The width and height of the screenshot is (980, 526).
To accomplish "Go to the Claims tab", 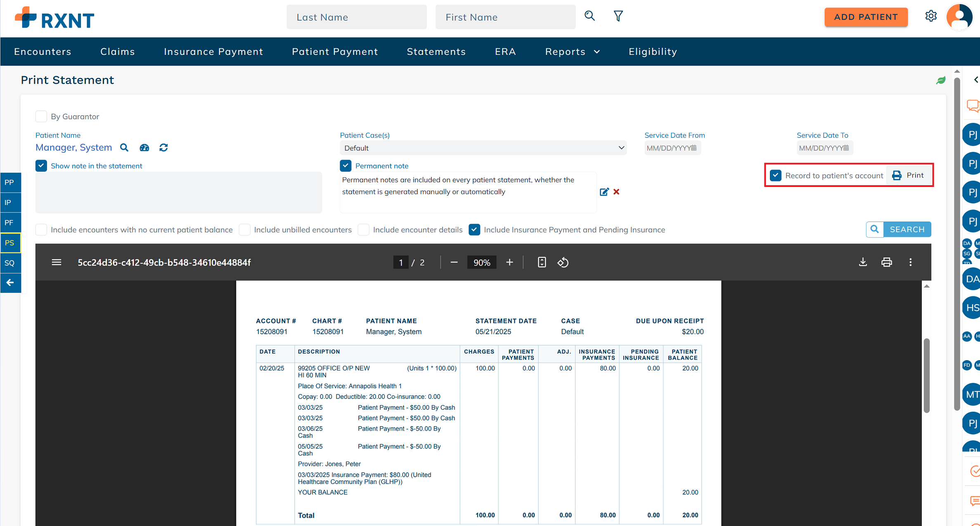I will click(x=118, y=52).
